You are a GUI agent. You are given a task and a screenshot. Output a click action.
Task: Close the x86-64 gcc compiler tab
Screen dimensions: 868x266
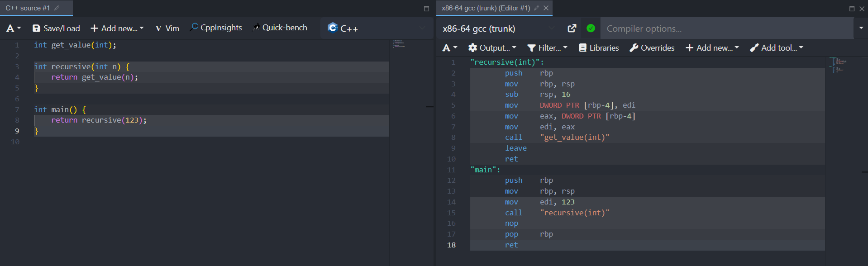pyautogui.click(x=546, y=8)
